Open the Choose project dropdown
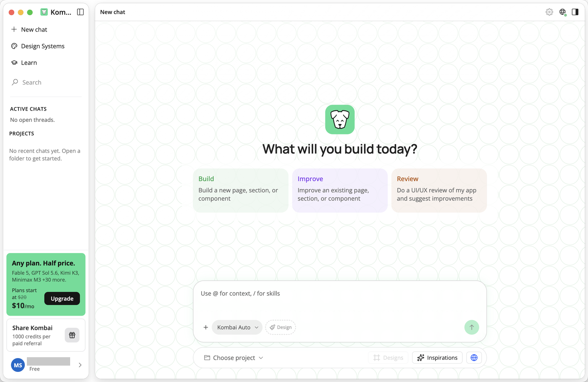588x382 pixels. point(234,358)
